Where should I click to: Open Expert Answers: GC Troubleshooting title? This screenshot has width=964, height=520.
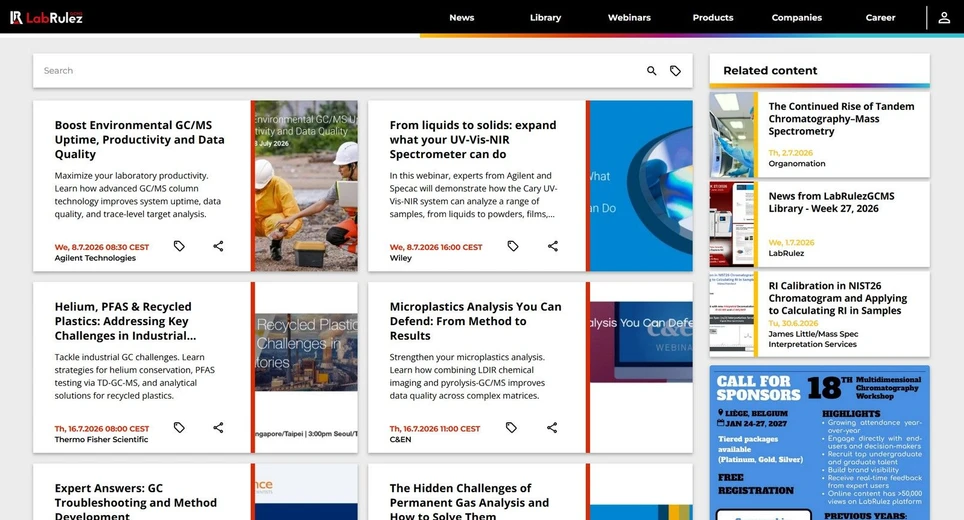coord(135,502)
